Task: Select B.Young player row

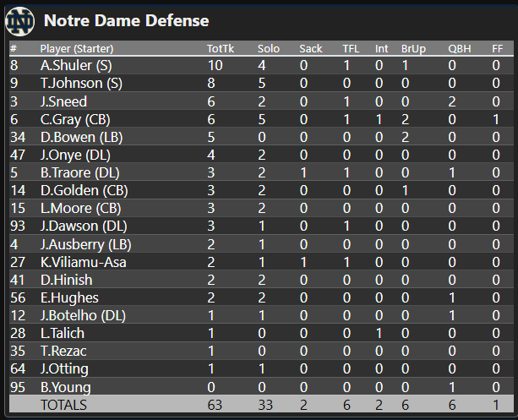Action: (66, 387)
